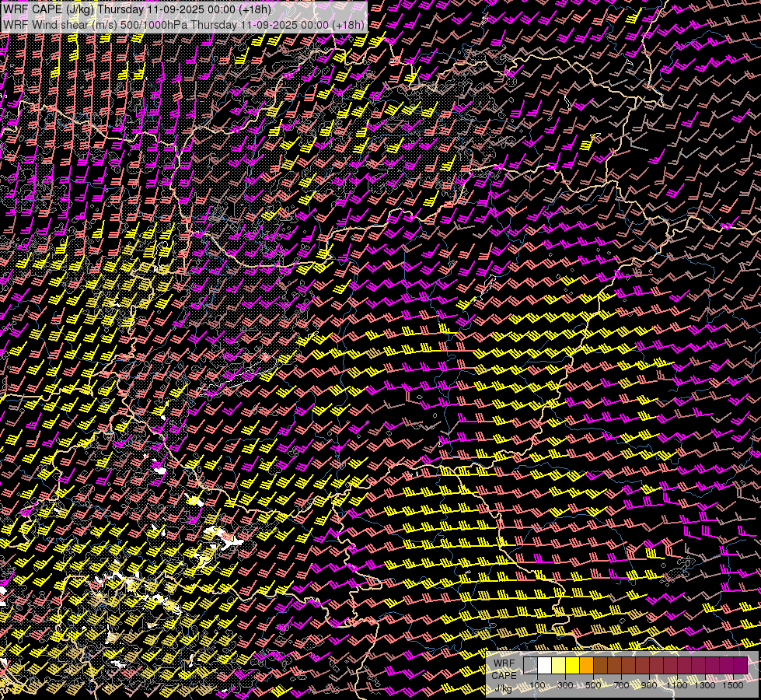The width and height of the screenshot is (761, 700).
Task: Click the 300 tick label in legend
Action: tap(565, 684)
